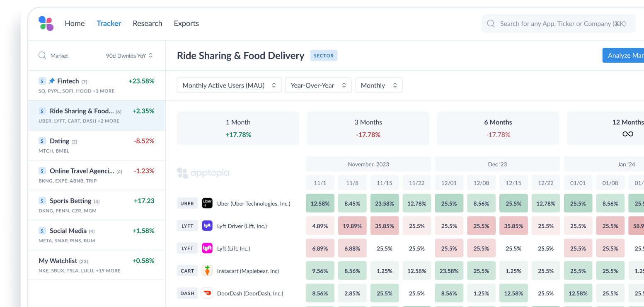Open My Watchlist in the sidebar
The image size is (644, 307).
tap(58, 261)
